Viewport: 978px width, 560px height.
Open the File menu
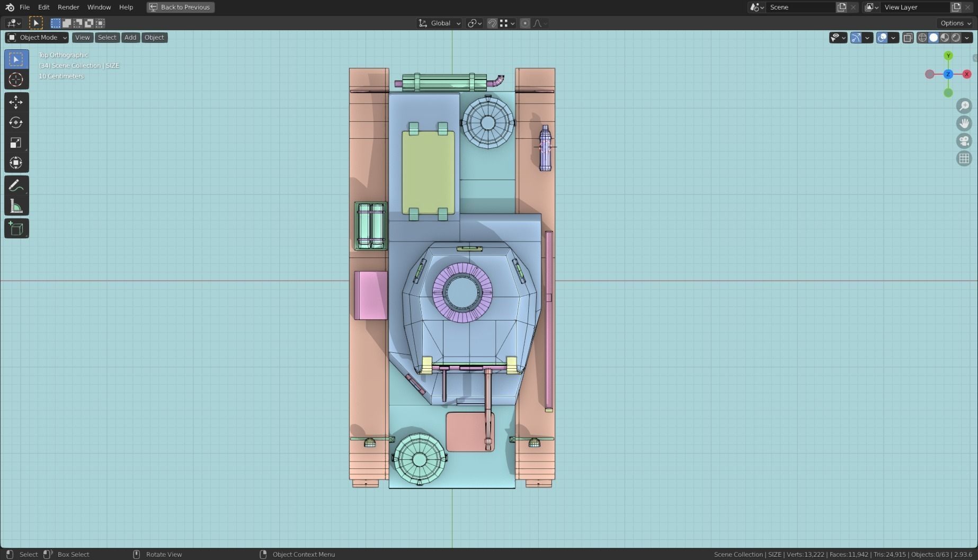[24, 7]
